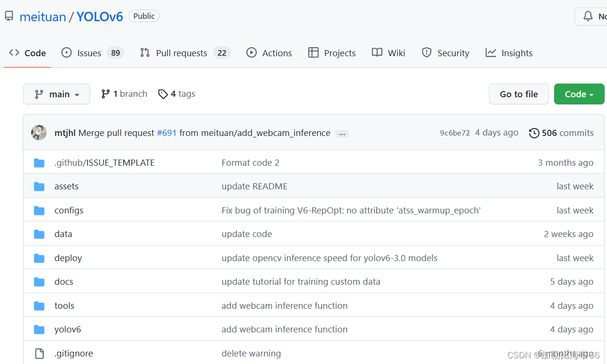Image resolution: width=607 pixels, height=364 pixels.
Task: View the 506 commits history
Action: click(x=561, y=133)
